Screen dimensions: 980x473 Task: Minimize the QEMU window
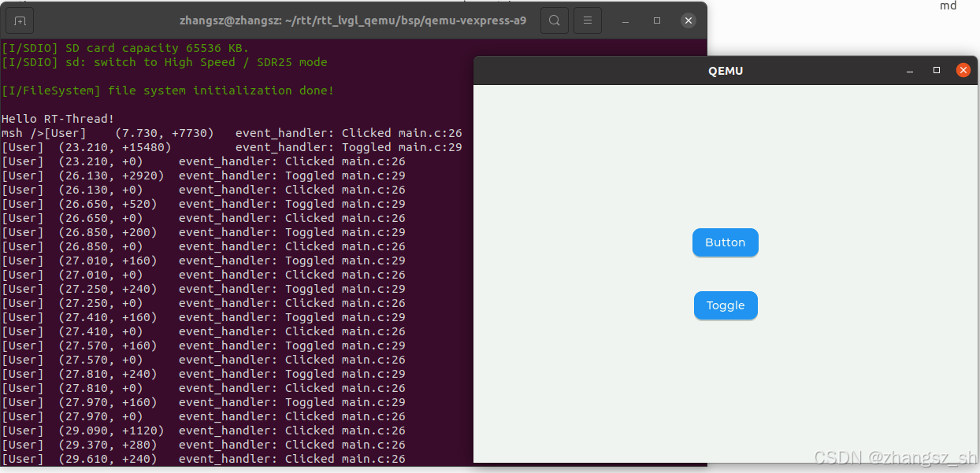pyautogui.click(x=910, y=71)
